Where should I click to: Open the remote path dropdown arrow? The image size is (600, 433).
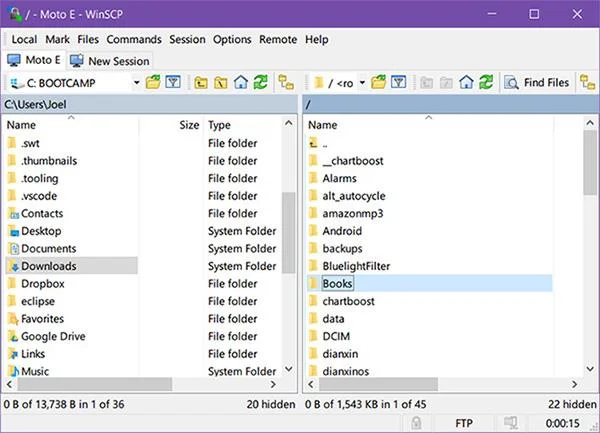pos(362,83)
